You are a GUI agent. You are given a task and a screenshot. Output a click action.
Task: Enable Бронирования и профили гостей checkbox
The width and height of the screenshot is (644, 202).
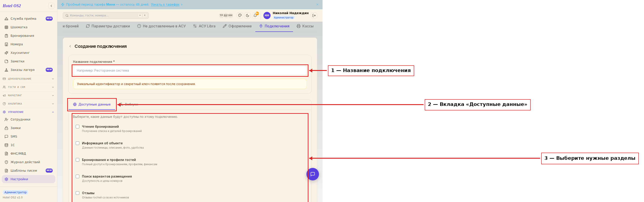[78, 160]
